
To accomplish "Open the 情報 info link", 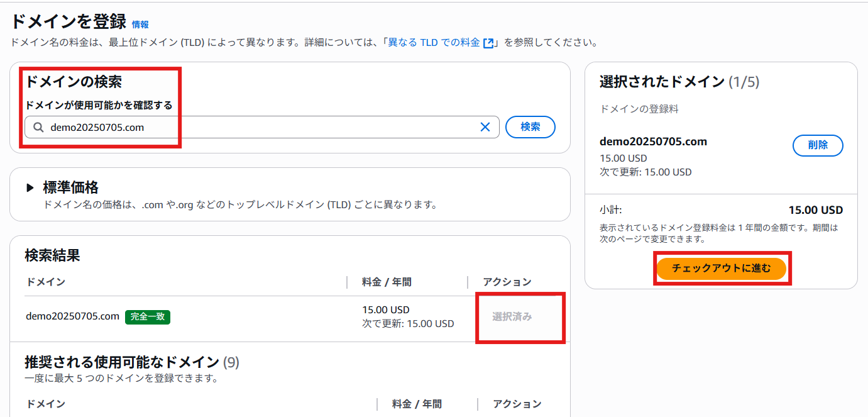I will click(x=140, y=25).
